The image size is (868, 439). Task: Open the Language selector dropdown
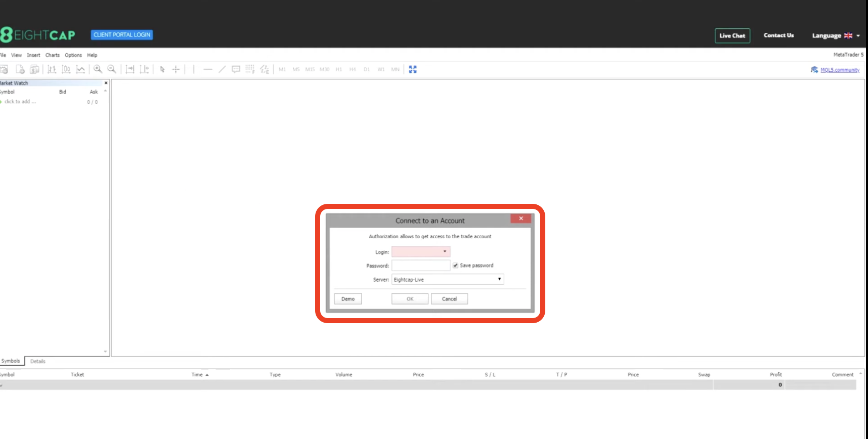(836, 35)
